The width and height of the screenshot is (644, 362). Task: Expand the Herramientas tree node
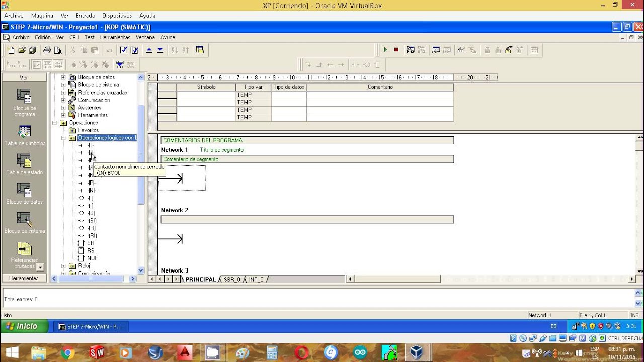[63, 115]
